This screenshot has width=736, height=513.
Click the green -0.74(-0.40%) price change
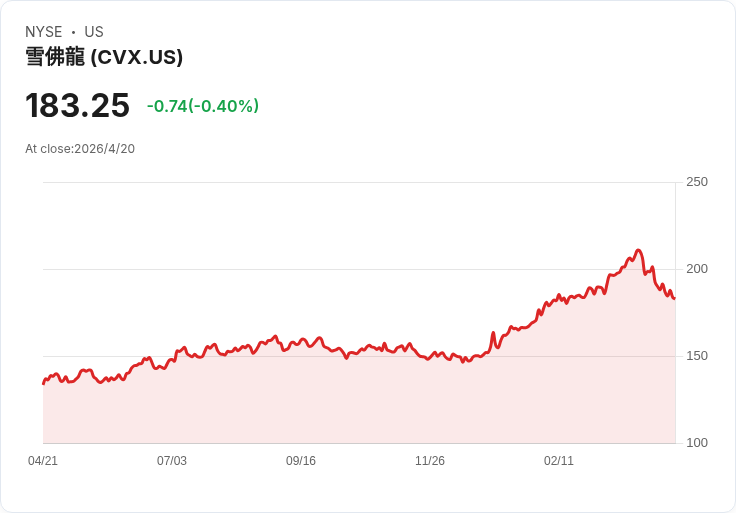click(x=203, y=106)
